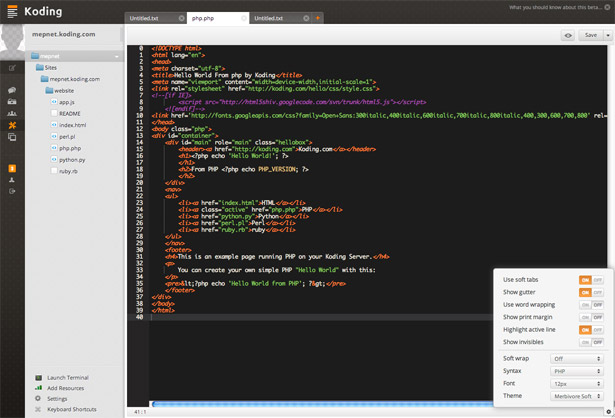Image resolution: width=615 pixels, height=418 pixels.
Task: Toggle Show print margin switch
Action: tap(591, 317)
